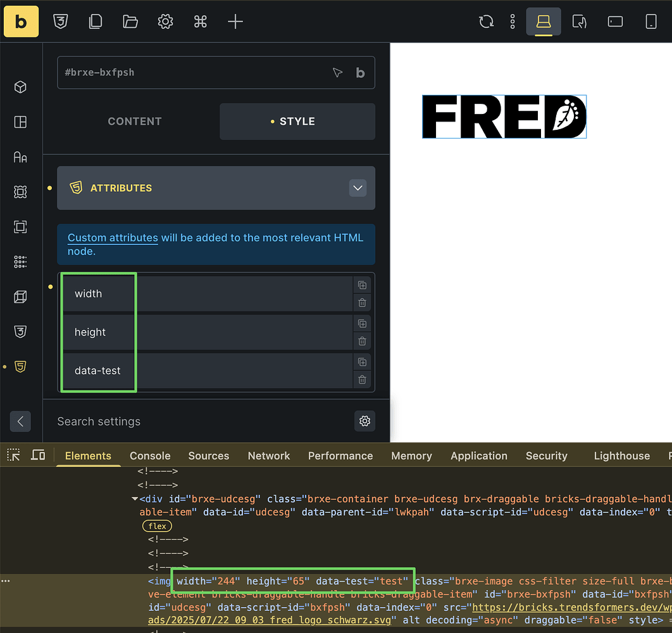Viewport: 672px width, 633px height.
Task: View keyboard shortcuts via the command icon
Action: tap(200, 21)
